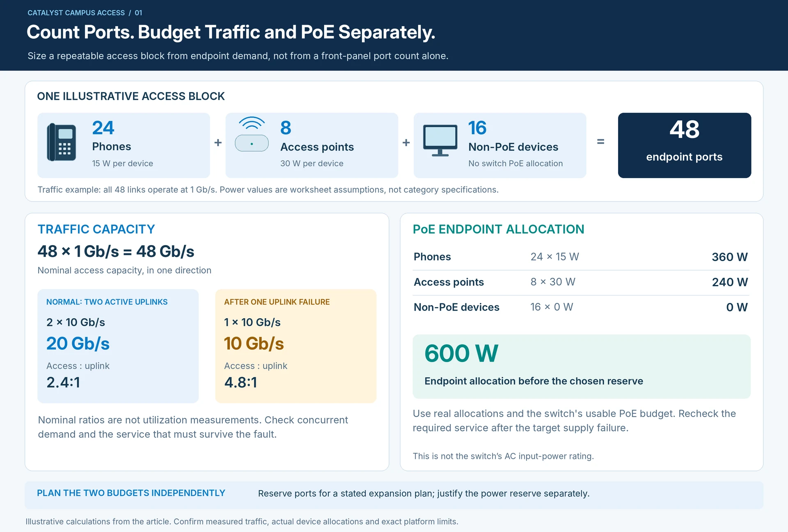Image resolution: width=788 pixels, height=532 pixels.
Task: Click '16 × 0 W' calculation
Action: point(552,307)
